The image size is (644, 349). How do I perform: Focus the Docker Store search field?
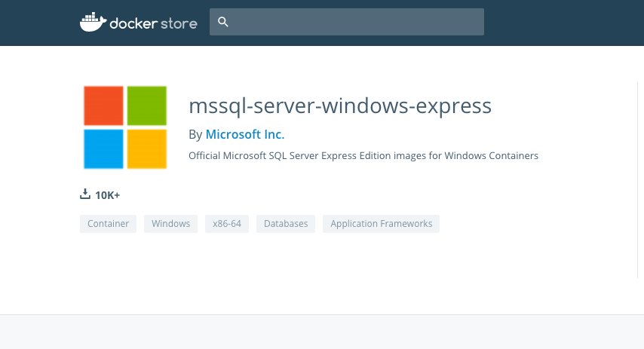point(347,22)
